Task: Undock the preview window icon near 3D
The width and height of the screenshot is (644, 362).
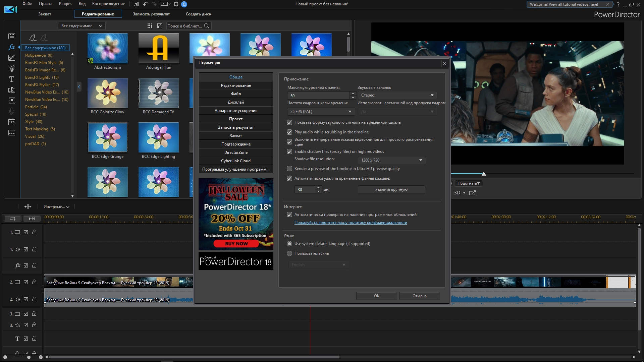Action: pyautogui.click(x=472, y=193)
